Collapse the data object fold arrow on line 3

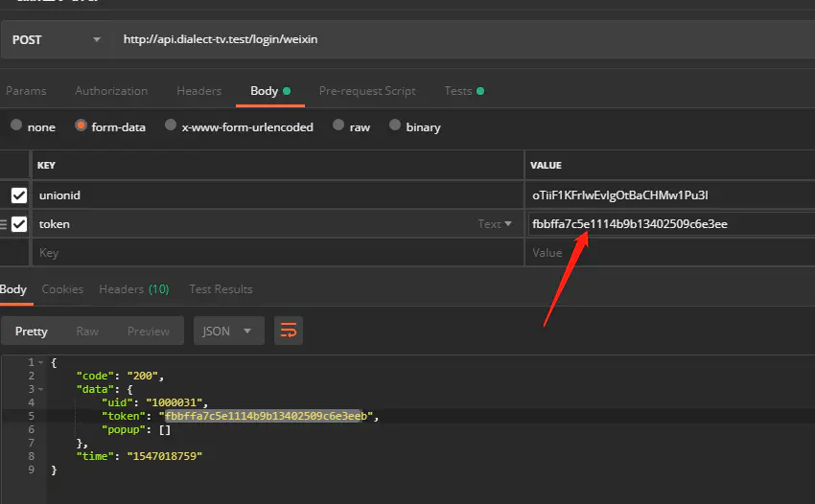pos(41,389)
